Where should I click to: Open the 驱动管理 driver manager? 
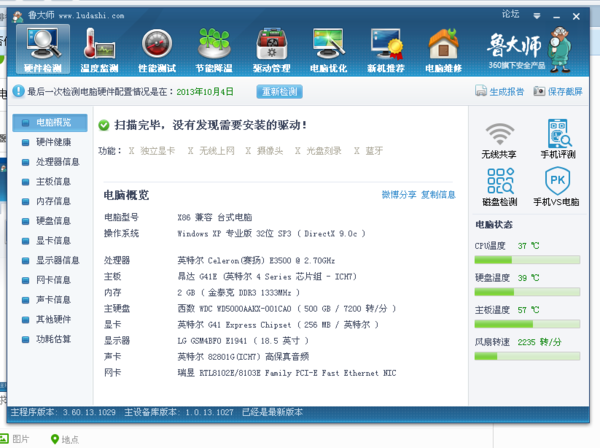click(x=271, y=49)
